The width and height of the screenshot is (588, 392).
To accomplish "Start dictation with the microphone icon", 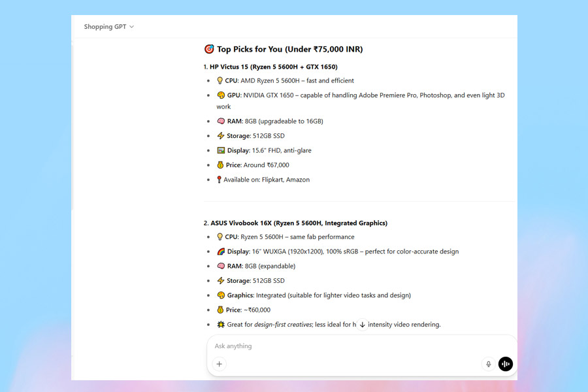I will pos(488,364).
